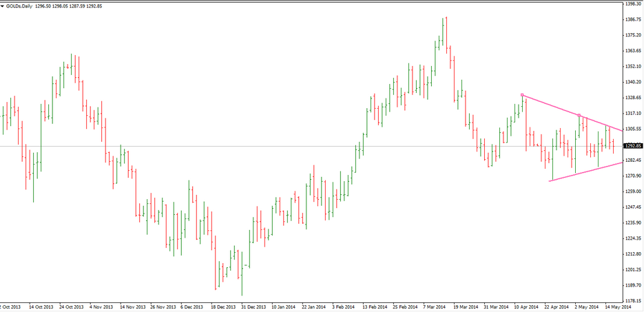Screen dimensions: 644x312
Task: Click the 1178.15 level on price axis
Action: [633, 300]
